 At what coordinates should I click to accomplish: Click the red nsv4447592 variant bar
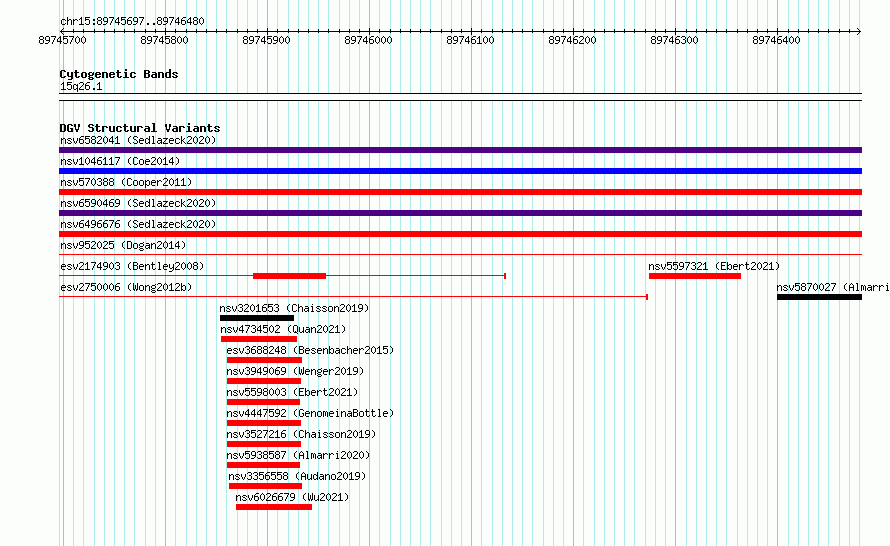pyautogui.click(x=264, y=423)
